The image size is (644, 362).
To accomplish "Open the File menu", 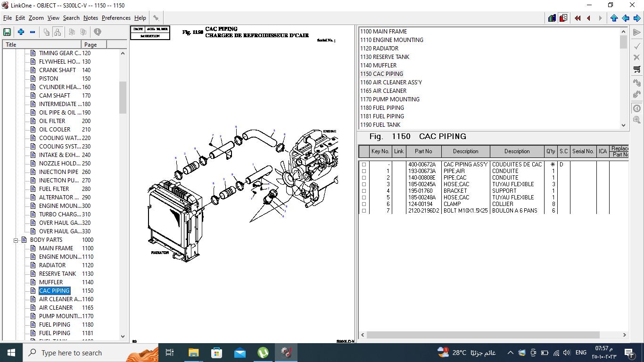I will 8,18.
